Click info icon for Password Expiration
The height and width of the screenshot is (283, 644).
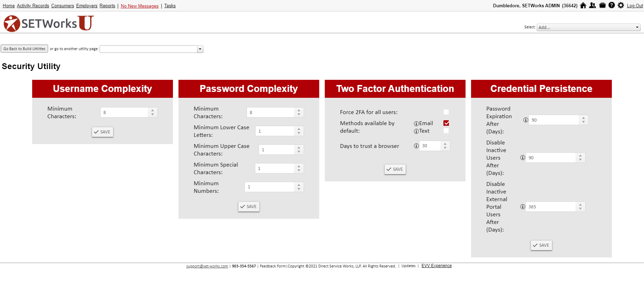(526, 120)
